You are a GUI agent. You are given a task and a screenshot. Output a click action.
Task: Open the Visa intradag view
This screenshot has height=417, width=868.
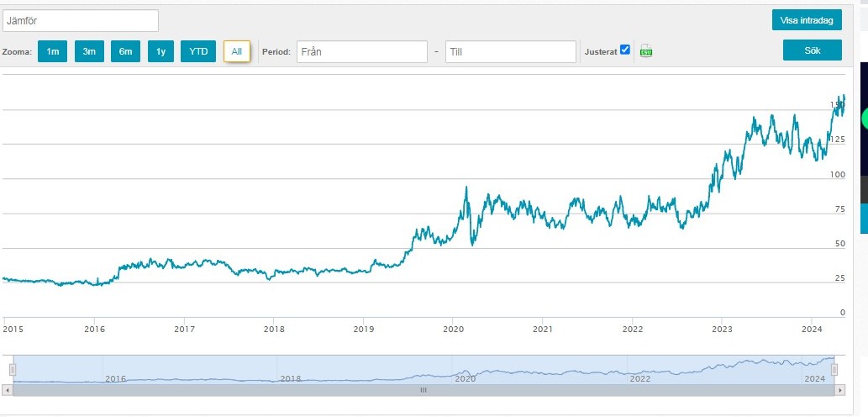click(807, 20)
